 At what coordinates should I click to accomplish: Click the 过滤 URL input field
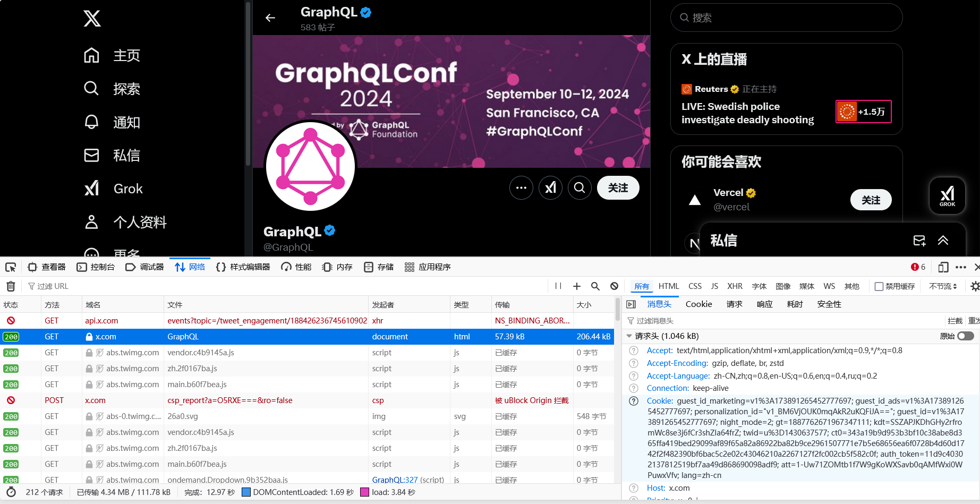[287, 286]
